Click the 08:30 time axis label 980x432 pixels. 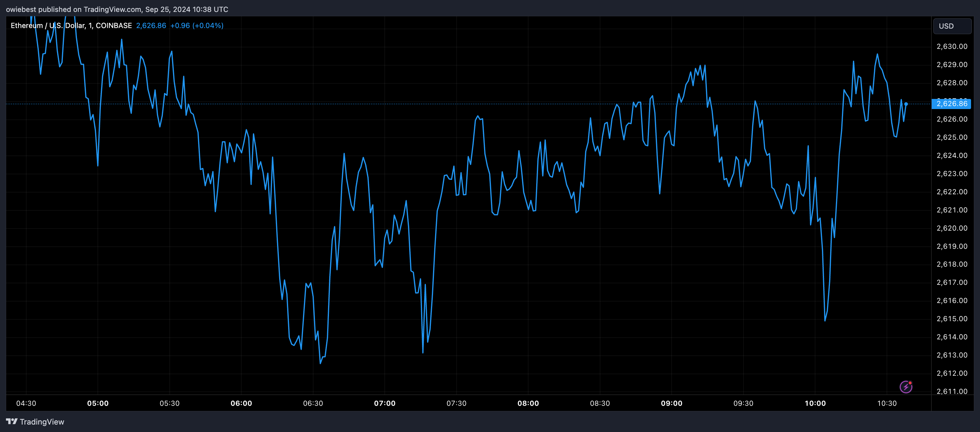click(600, 403)
